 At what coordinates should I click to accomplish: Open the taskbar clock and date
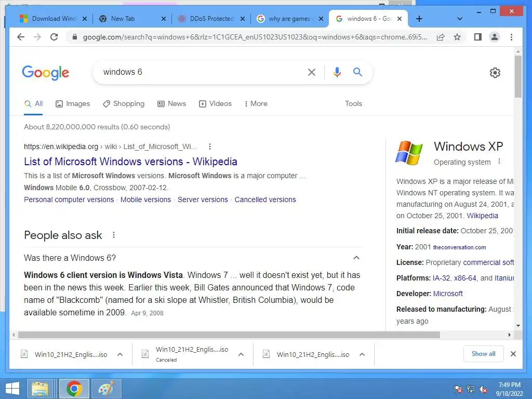510,389
